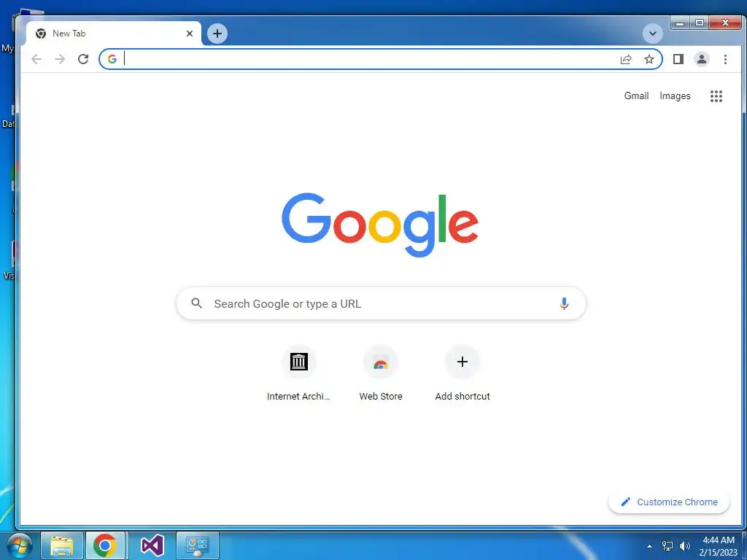Open the Google apps grid
Viewport: 747px width, 560px height.
716,96
